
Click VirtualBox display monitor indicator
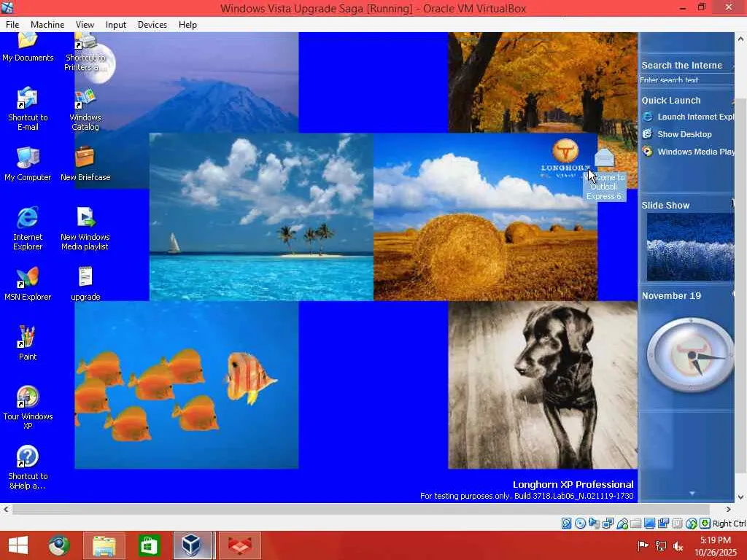click(650, 524)
